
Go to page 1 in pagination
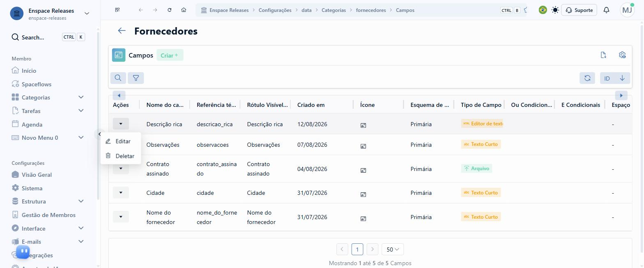[357, 249]
